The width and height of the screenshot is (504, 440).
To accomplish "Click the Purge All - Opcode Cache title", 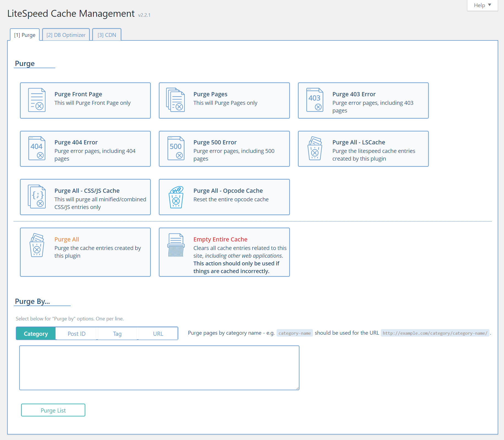I will point(228,191).
